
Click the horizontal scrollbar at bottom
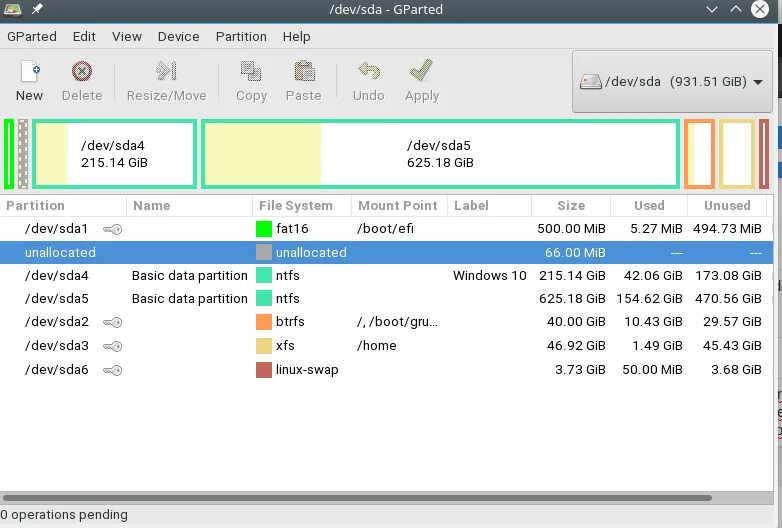point(357,498)
